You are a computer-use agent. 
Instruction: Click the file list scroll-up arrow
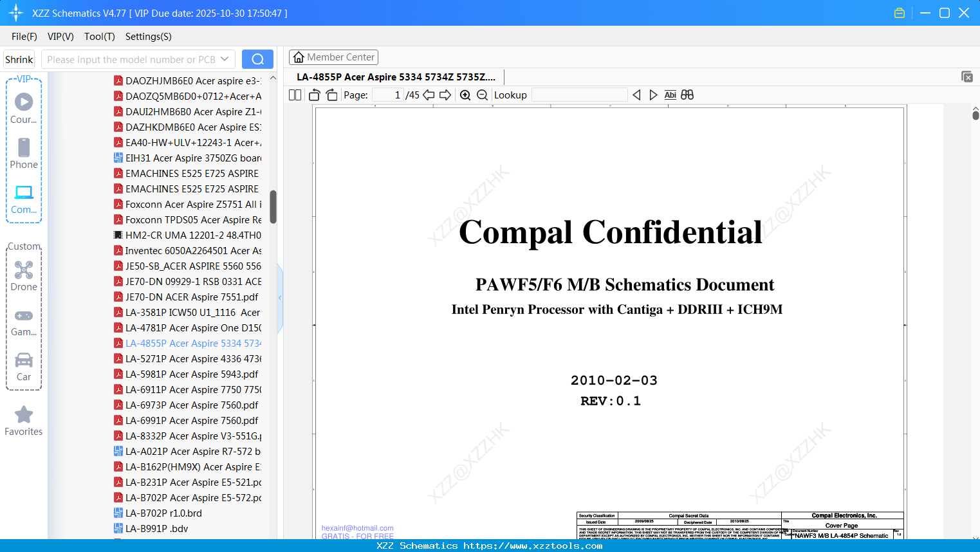pyautogui.click(x=273, y=78)
